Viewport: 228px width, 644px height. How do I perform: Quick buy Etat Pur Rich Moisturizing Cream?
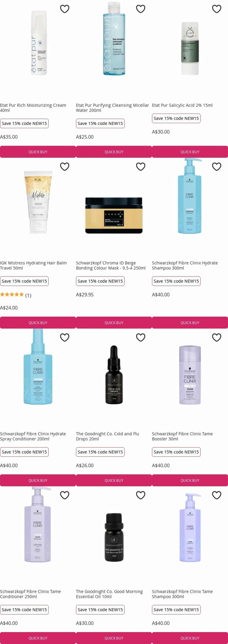[38, 152]
